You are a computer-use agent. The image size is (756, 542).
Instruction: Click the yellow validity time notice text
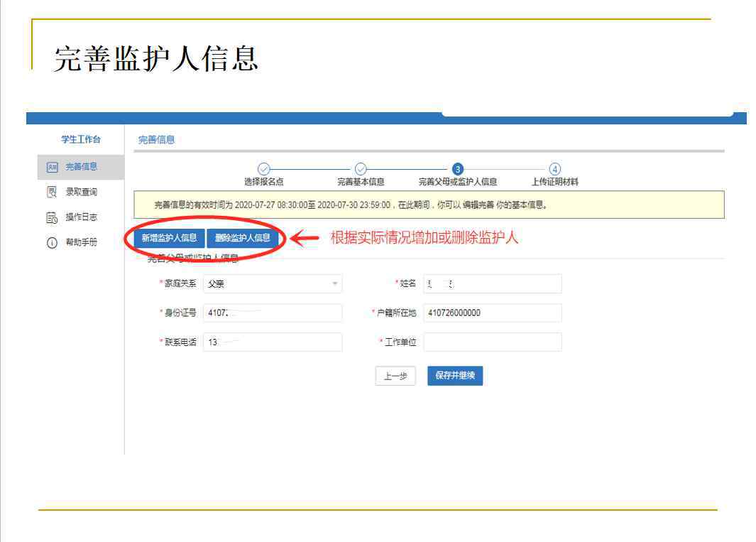click(351, 205)
